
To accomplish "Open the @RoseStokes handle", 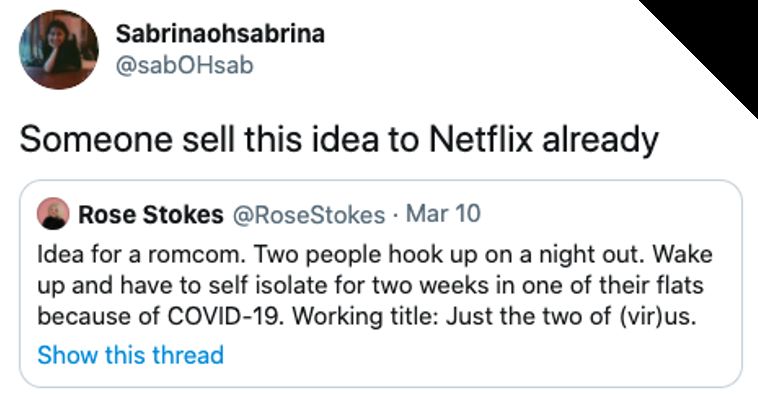I will (x=309, y=214).
